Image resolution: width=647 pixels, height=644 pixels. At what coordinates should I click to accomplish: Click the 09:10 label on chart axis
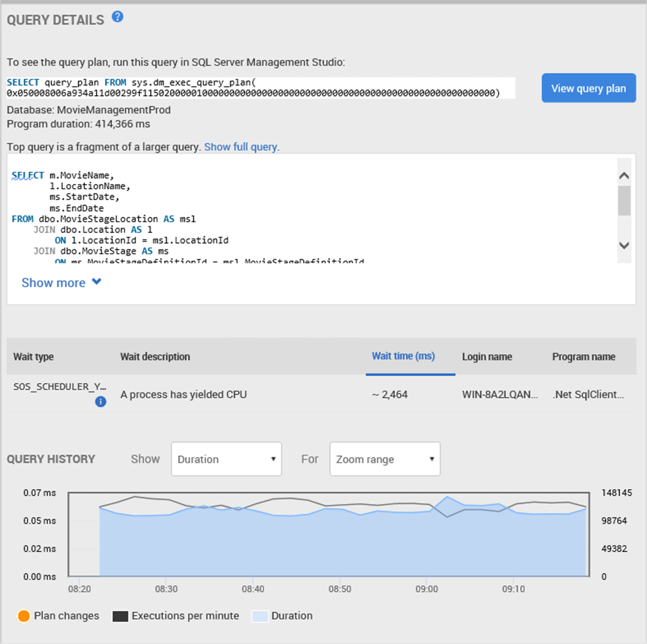pos(513,589)
